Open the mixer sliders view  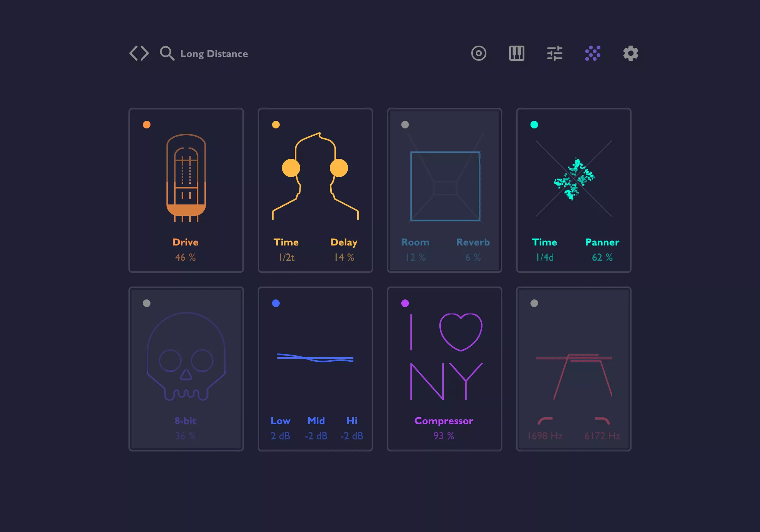[554, 53]
